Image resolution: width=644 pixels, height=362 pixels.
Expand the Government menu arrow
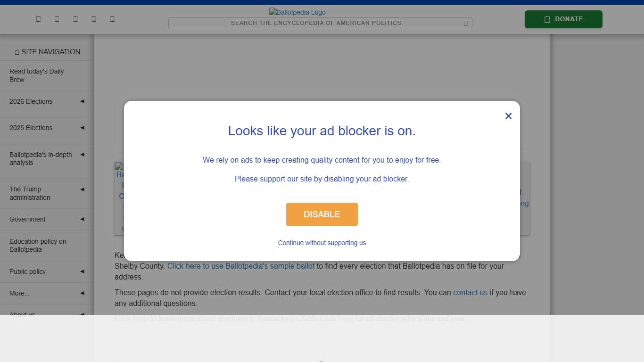[x=82, y=219]
